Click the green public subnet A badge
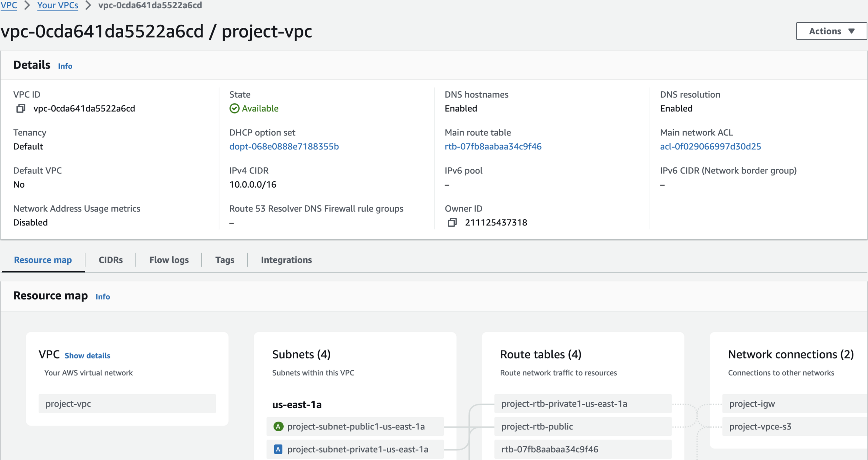The width and height of the screenshot is (868, 460). pyautogui.click(x=278, y=426)
